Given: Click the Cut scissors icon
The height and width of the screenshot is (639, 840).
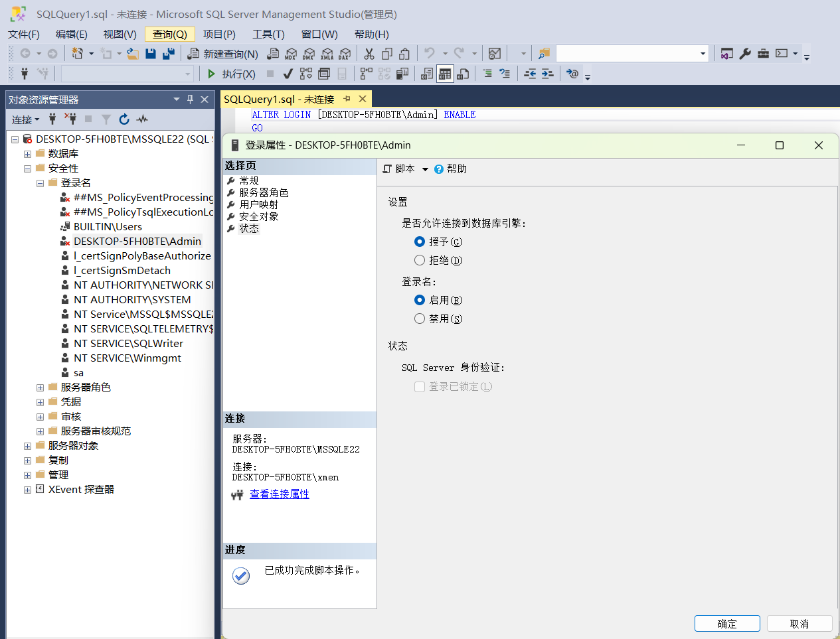Looking at the screenshot, I should (x=369, y=54).
